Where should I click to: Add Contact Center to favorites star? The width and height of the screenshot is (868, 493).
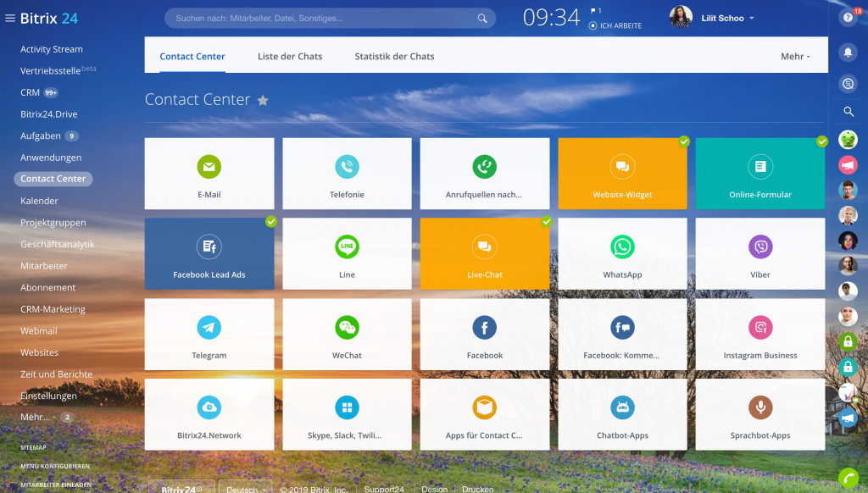coord(263,100)
